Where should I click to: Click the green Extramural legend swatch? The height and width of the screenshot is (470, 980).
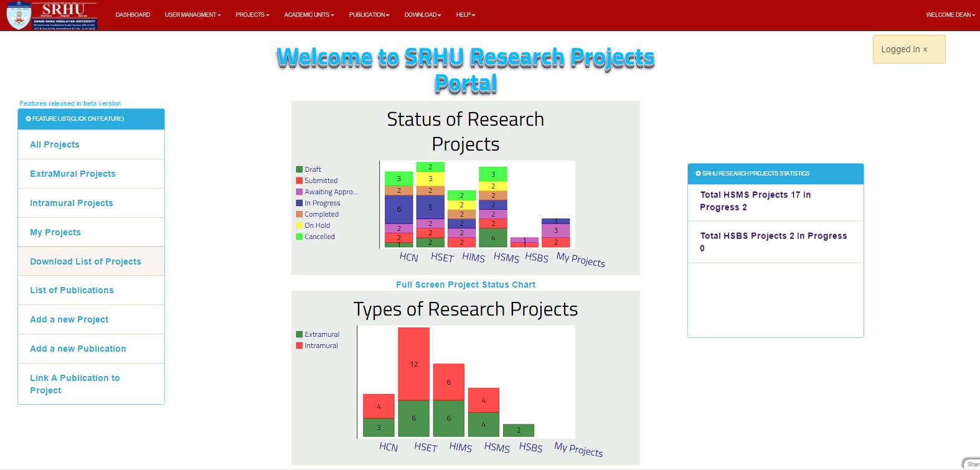pyautogui.click(x=299, y=334)
